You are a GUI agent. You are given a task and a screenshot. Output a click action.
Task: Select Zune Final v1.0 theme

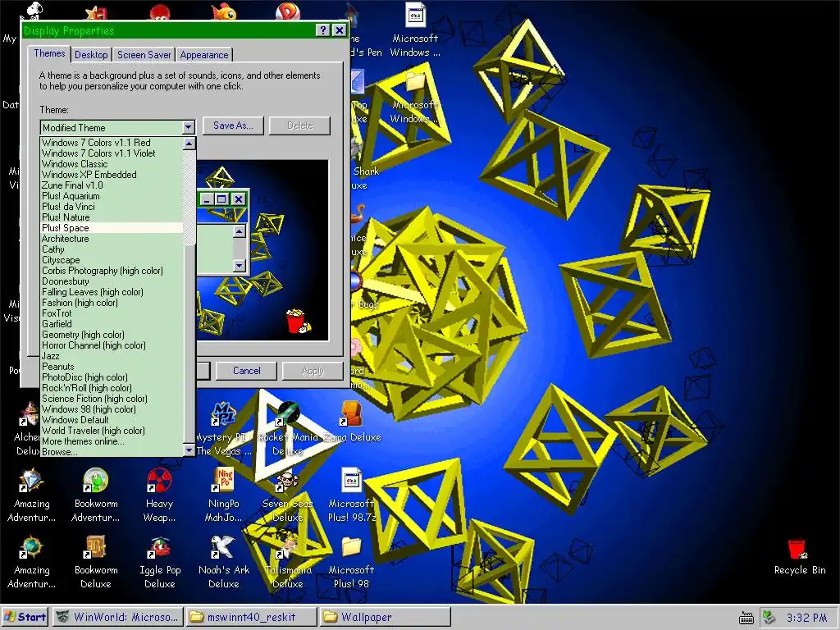pyautogui.click(x=112, y=185)
